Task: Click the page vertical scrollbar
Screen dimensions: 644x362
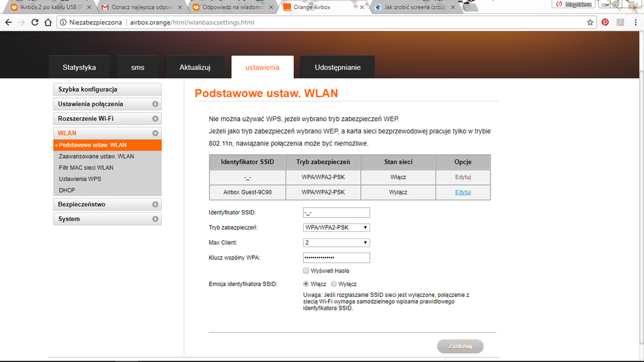Action: click(x=641, y=207)
